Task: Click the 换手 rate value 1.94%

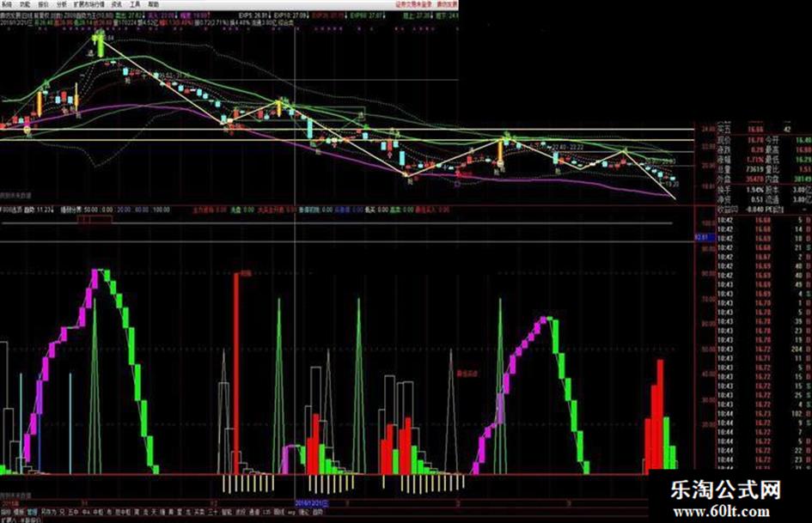Action: (x=755, y=190)
